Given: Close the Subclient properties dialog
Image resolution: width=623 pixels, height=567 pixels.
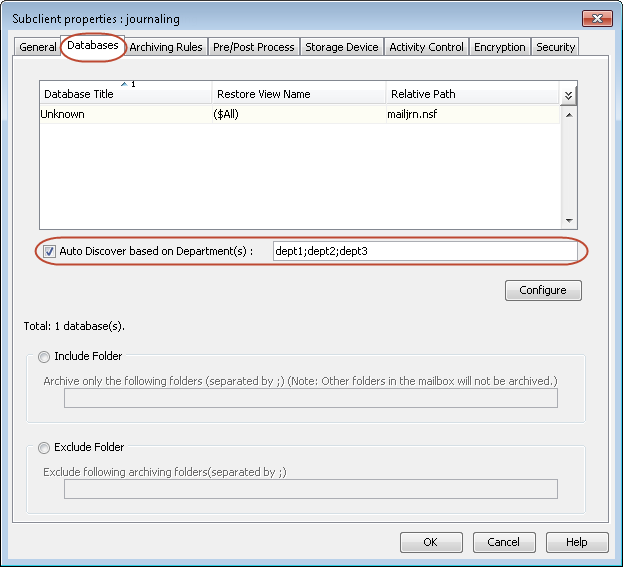Looking at the screenshot, I should tap(597, 18).
